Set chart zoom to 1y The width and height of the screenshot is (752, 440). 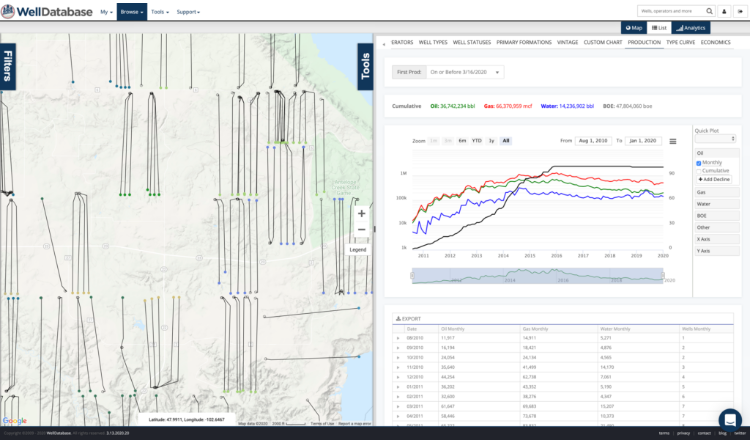(x=491, y=141)
